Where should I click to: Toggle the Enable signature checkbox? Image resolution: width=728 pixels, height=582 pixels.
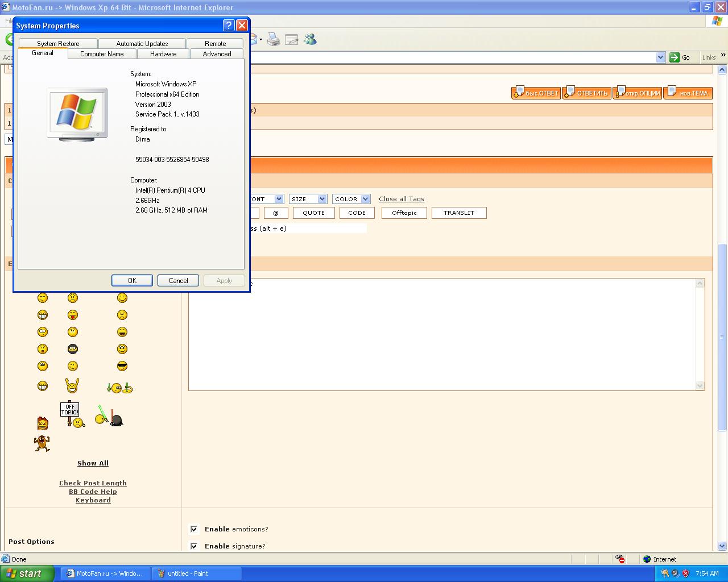point(194,546)
